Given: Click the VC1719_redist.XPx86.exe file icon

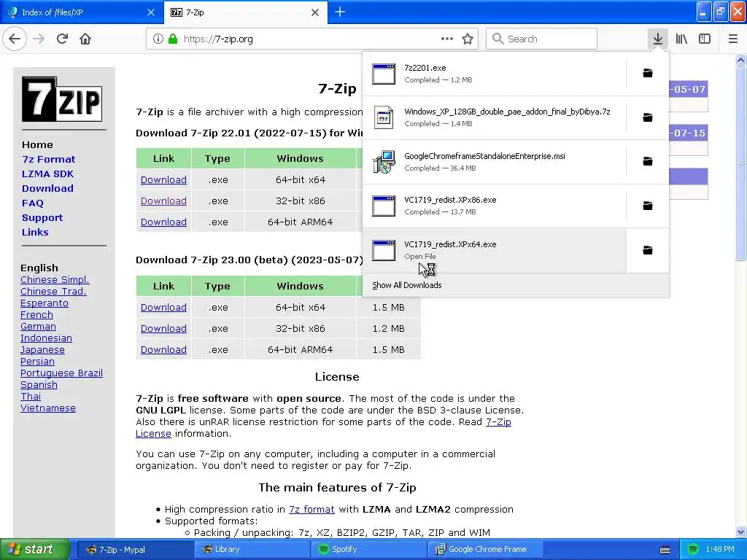Looking at the screenshot, I should [x=384, y=206].
